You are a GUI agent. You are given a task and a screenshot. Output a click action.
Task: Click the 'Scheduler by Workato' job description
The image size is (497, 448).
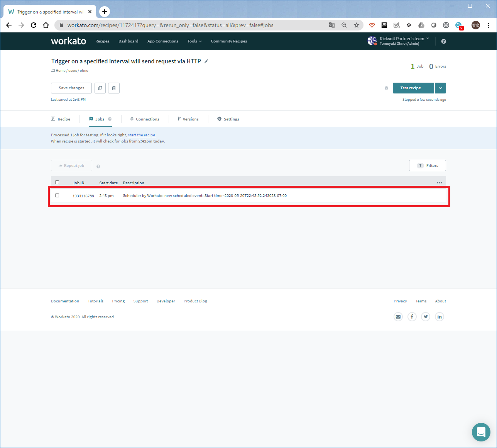point(205,196)
